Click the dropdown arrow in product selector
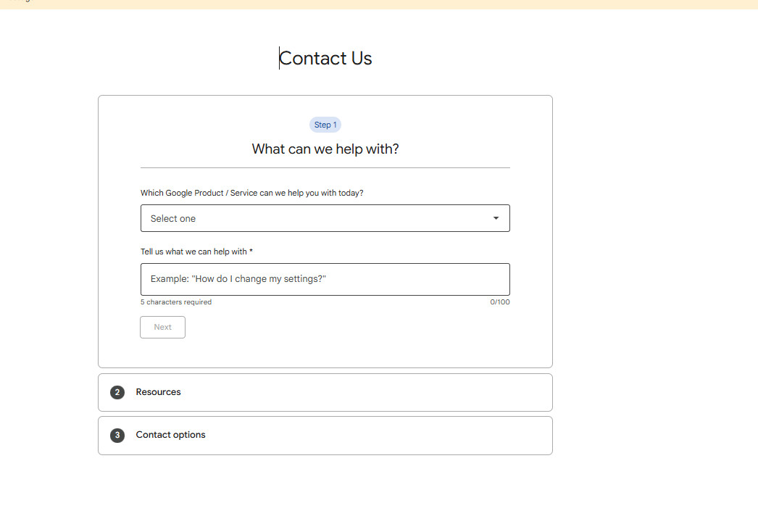 496,218
